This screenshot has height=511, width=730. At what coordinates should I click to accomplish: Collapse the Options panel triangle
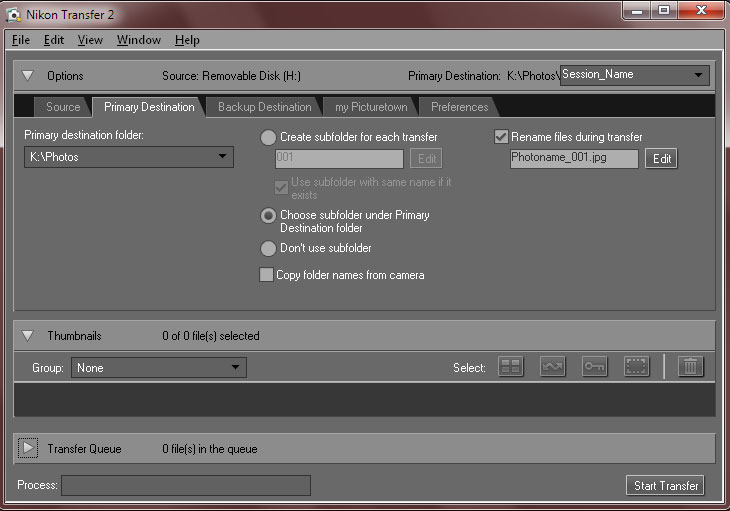click(x=27, y=75)
